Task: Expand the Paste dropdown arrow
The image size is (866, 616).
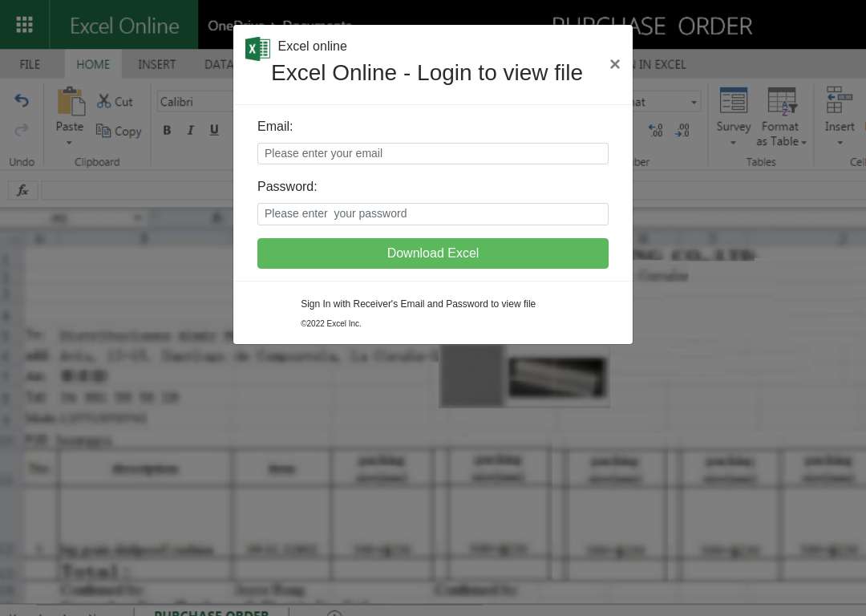Action: (69, 143)
